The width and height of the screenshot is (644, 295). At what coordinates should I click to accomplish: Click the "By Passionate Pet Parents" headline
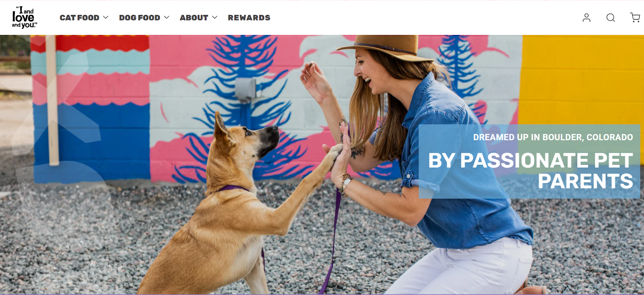[530, 171]
